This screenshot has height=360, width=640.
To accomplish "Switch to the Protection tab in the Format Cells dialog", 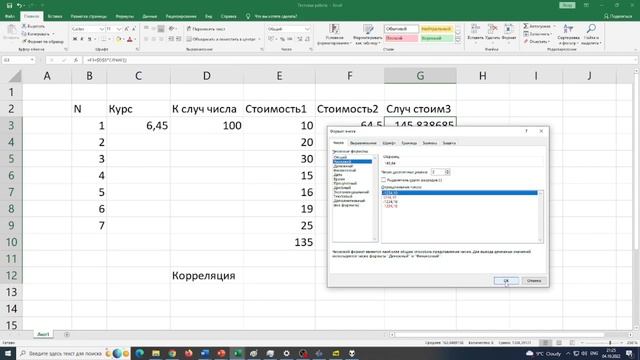I will pos(449,143).
